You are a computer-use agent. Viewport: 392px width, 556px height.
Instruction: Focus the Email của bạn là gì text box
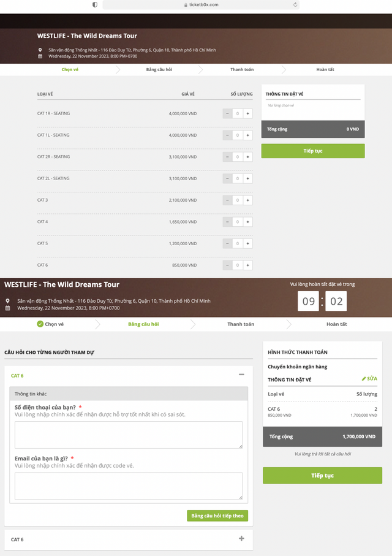(x=129, y=486)
